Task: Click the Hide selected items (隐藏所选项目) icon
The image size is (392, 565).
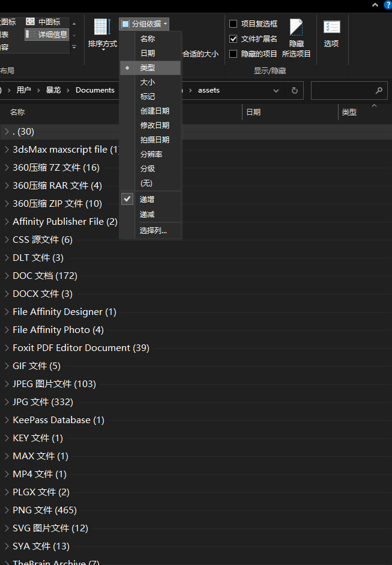Action: [x=296, y=37]
